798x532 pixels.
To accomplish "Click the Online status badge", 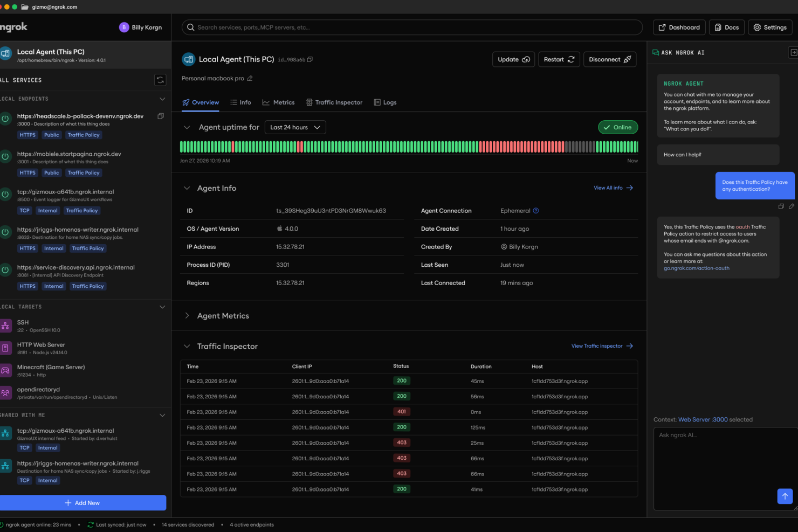I will (618, 127).
